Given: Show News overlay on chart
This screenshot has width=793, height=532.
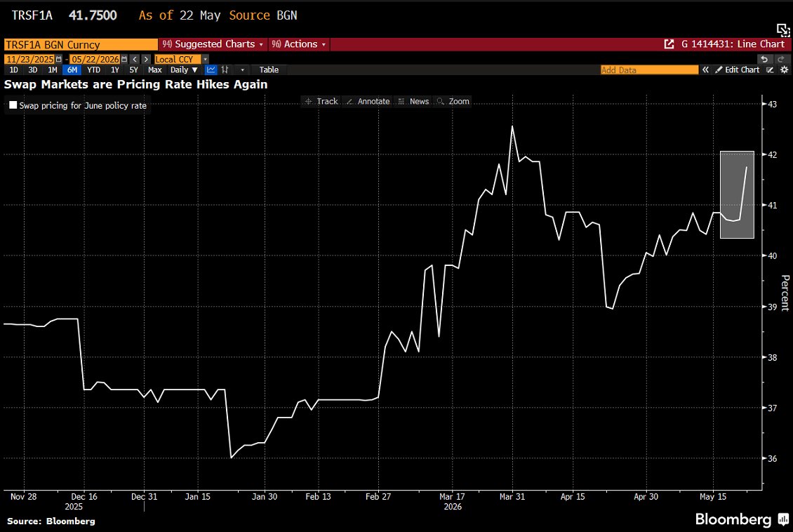Looking at the screenshot, I should [x=413, y=101].
